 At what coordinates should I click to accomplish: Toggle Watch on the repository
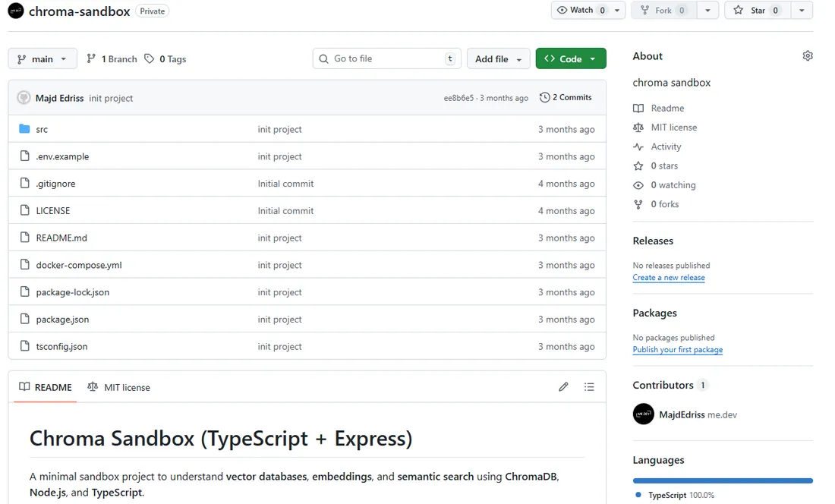click(x=580, y=10)
